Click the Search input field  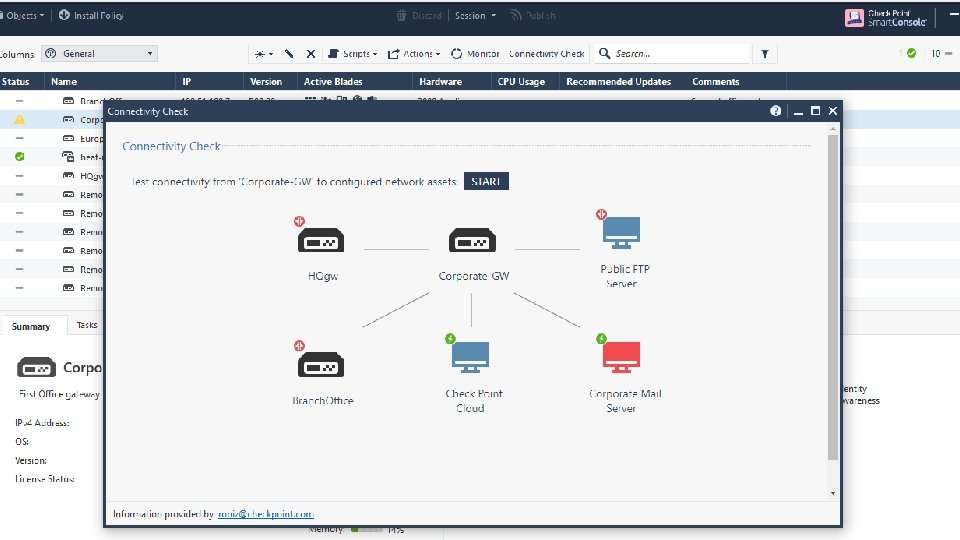[672, 54]
